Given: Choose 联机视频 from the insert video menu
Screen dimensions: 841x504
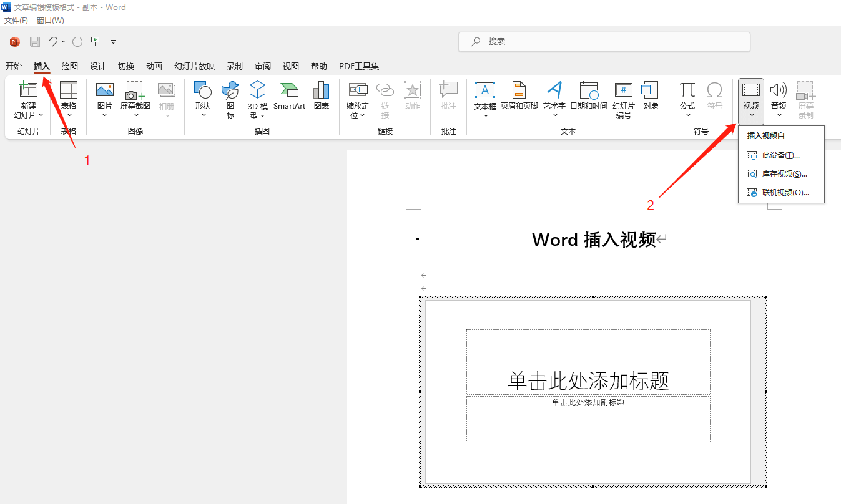Looking at the screenshot, I should click(780, 192).
